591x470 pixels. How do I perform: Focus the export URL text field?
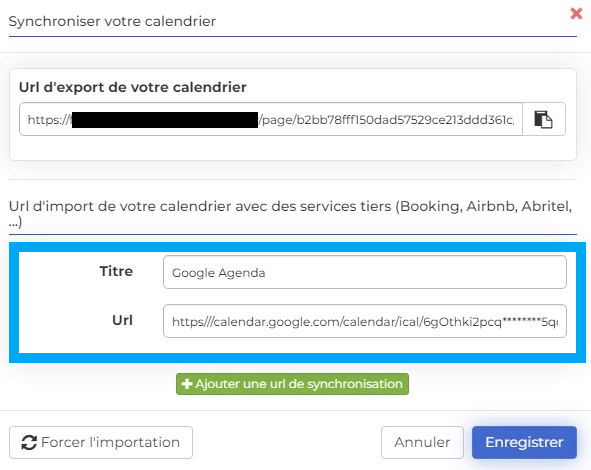tap(271, 119)
